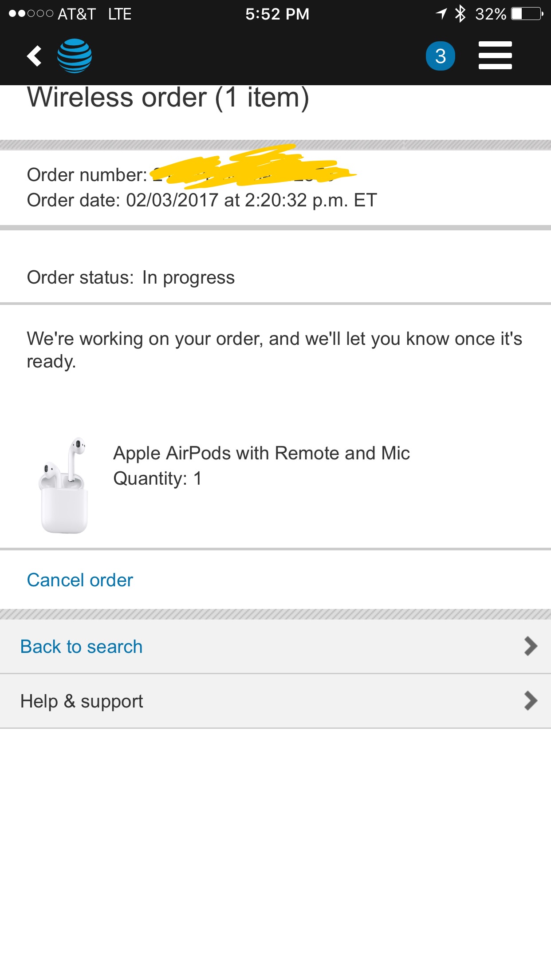Image resolution: width=551 pixels, height=980 pixels.
Task: Tap the location services arrow icon
Action: tap(441, 14)
